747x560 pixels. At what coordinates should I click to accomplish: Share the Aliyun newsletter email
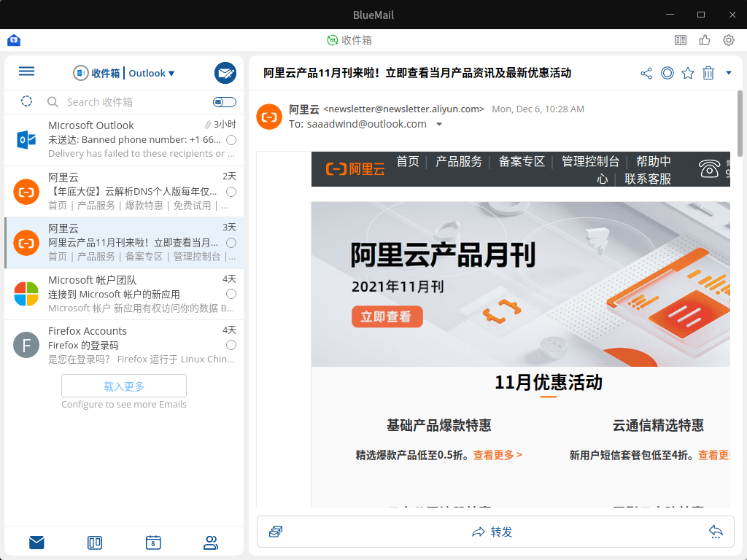click(646, 73)
